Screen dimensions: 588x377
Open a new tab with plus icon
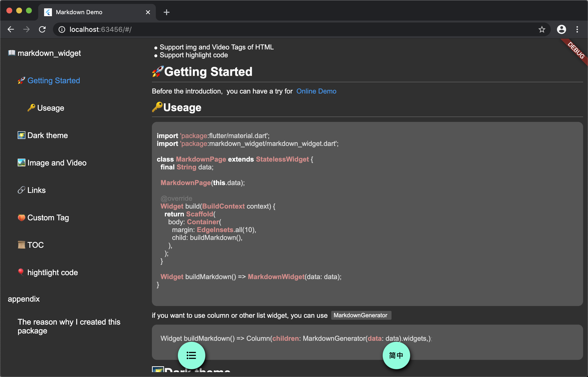point(166,12)
